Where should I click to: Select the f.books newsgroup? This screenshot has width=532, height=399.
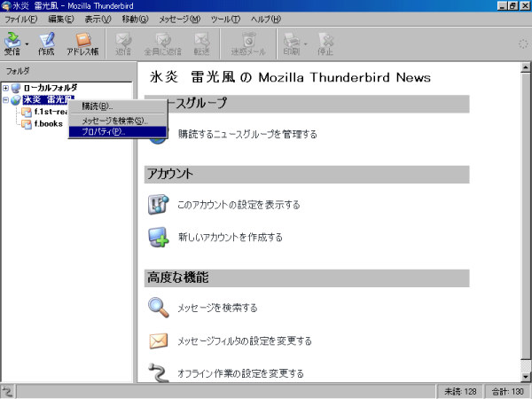tap(49, 124)
